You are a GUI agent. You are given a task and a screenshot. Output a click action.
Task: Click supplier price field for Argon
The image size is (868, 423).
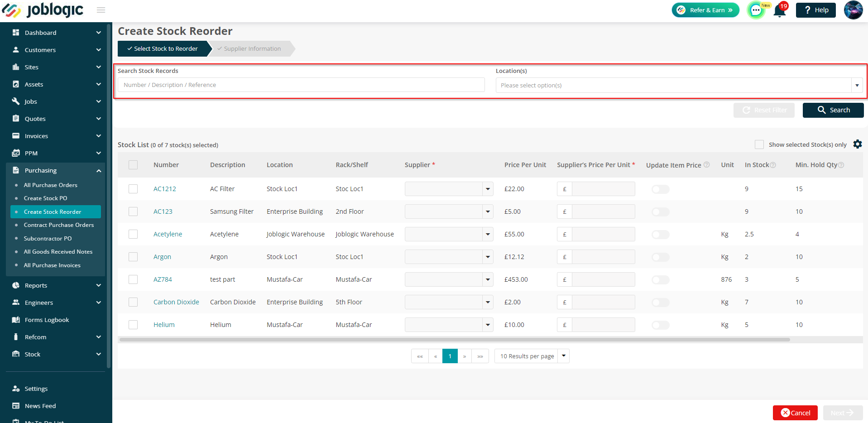[603, 257]
